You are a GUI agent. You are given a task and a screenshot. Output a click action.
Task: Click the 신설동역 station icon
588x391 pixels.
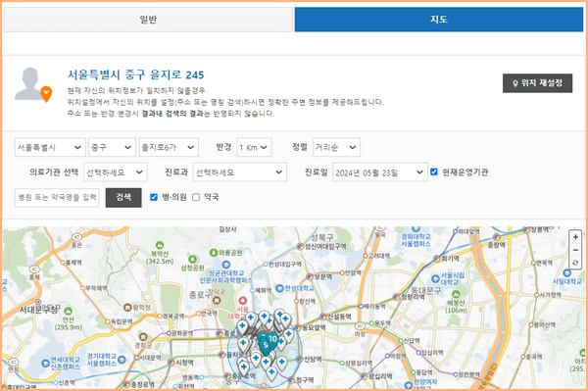tap(323, 317)
